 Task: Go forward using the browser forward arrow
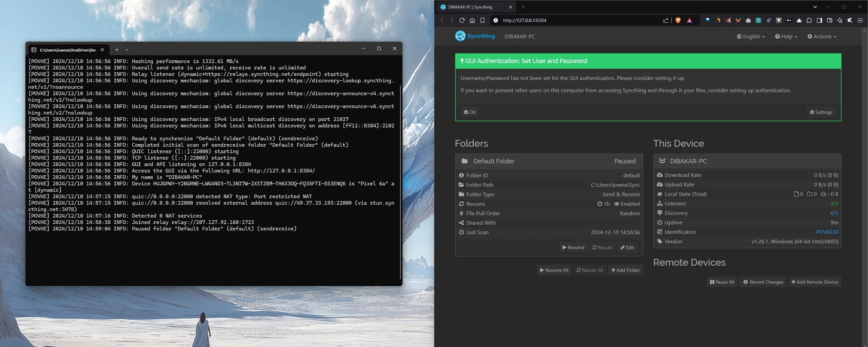[452, 20]
